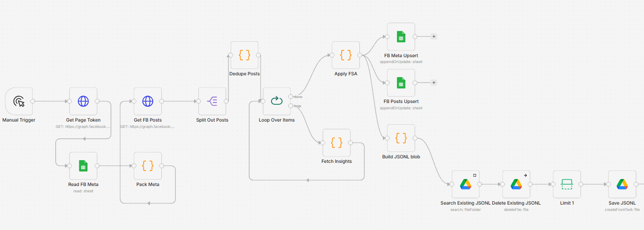Click the Apply FSA code node
The height and width of the screenshot is (230, 644).
point(346,55)
